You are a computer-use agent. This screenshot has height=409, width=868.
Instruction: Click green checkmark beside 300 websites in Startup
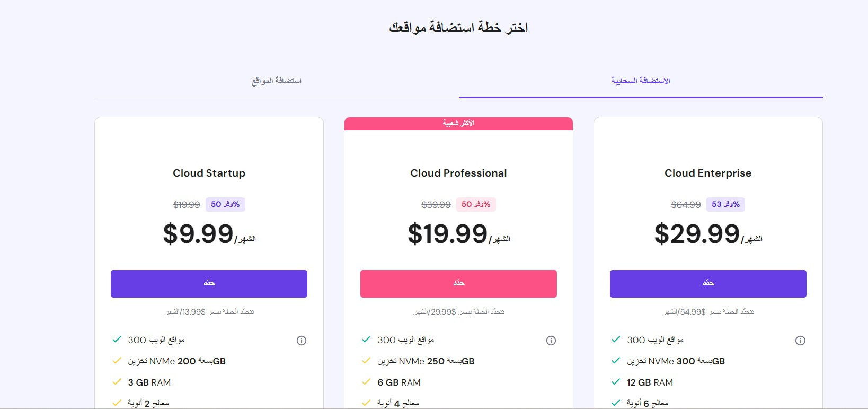coord(117,340)
